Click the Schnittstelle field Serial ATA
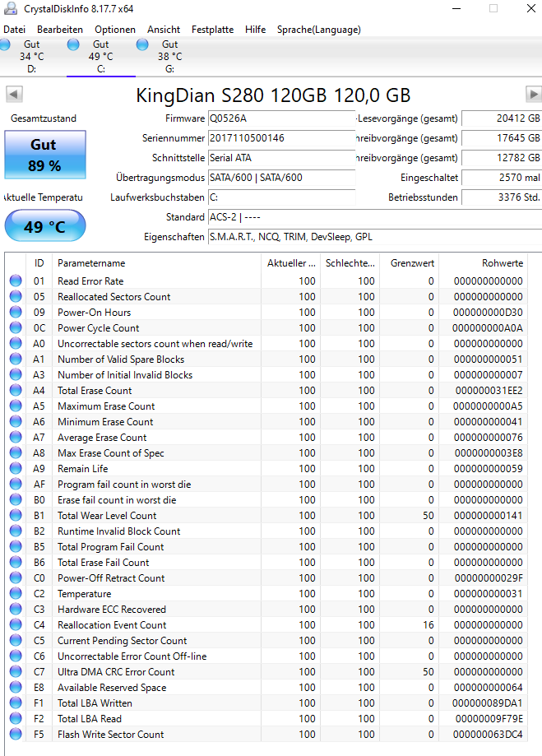 281,158
